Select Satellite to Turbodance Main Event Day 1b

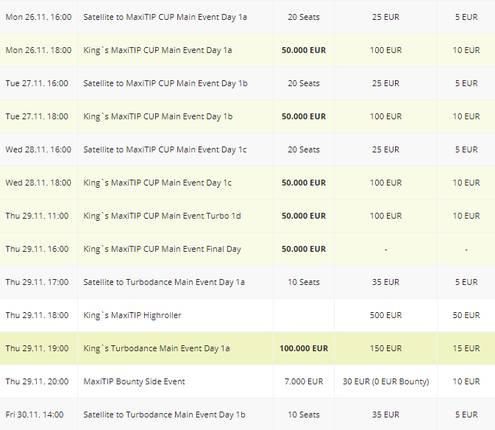click(164, 415)
